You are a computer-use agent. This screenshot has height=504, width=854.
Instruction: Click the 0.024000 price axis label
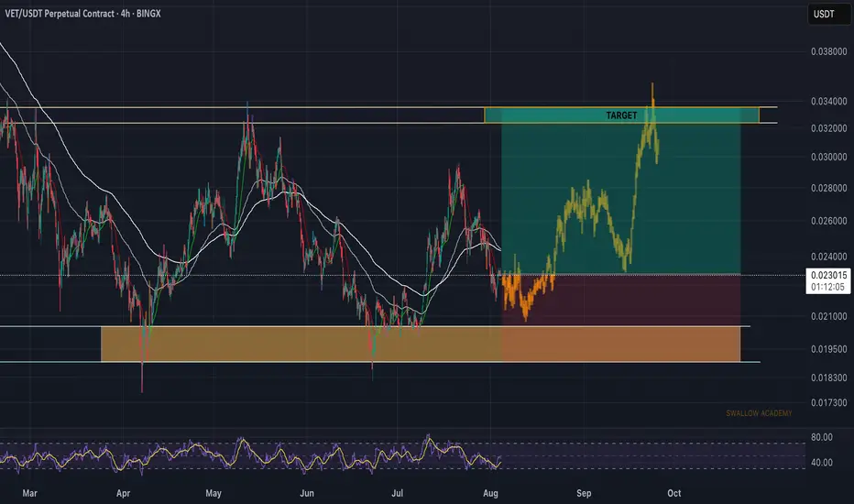tap(828, 257)
